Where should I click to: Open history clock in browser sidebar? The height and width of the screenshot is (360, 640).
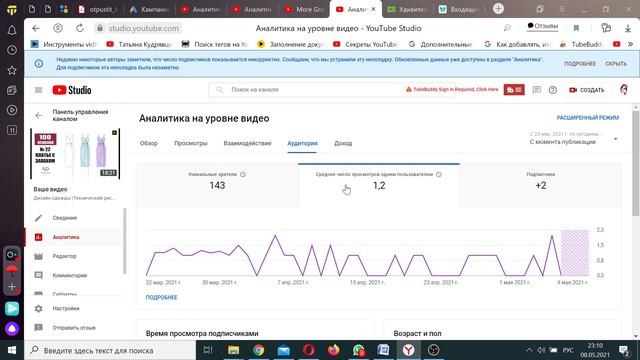[x=12, y=50]
